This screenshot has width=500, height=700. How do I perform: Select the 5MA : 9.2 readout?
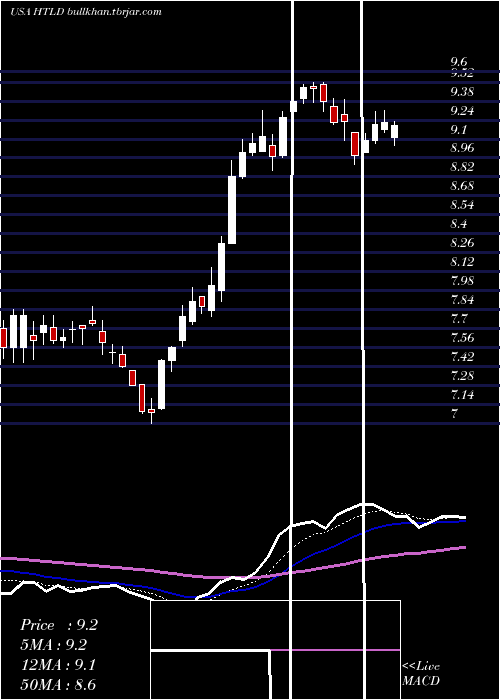pos(53,645)
